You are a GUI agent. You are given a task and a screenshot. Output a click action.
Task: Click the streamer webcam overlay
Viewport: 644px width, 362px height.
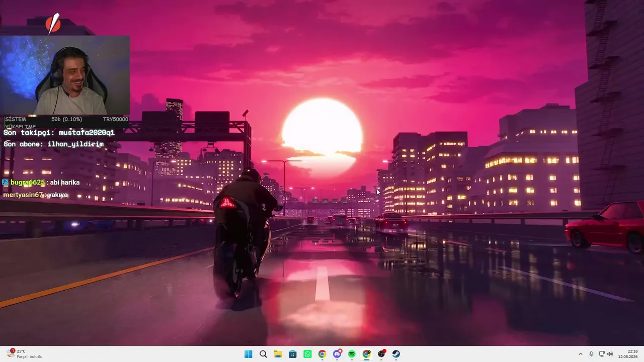pos(65,75)
